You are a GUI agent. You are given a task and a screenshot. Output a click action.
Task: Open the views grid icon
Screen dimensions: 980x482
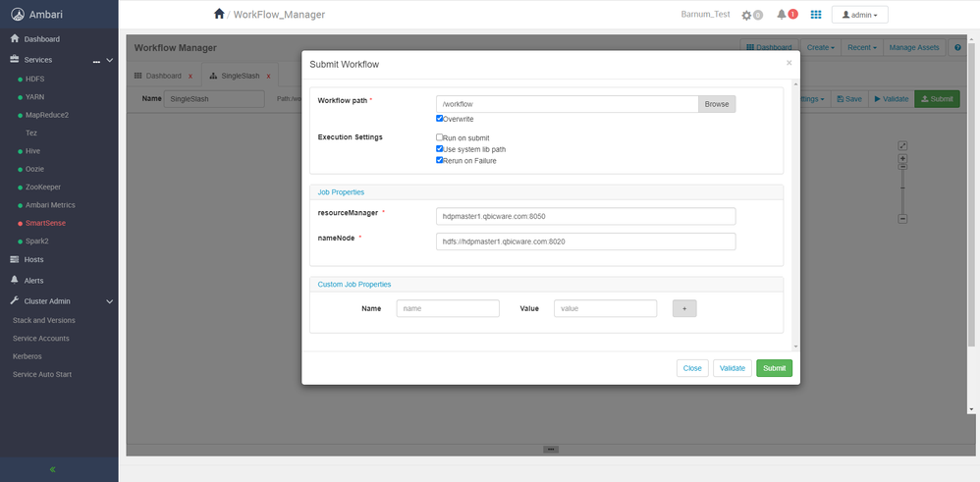[x=816, y=15]
